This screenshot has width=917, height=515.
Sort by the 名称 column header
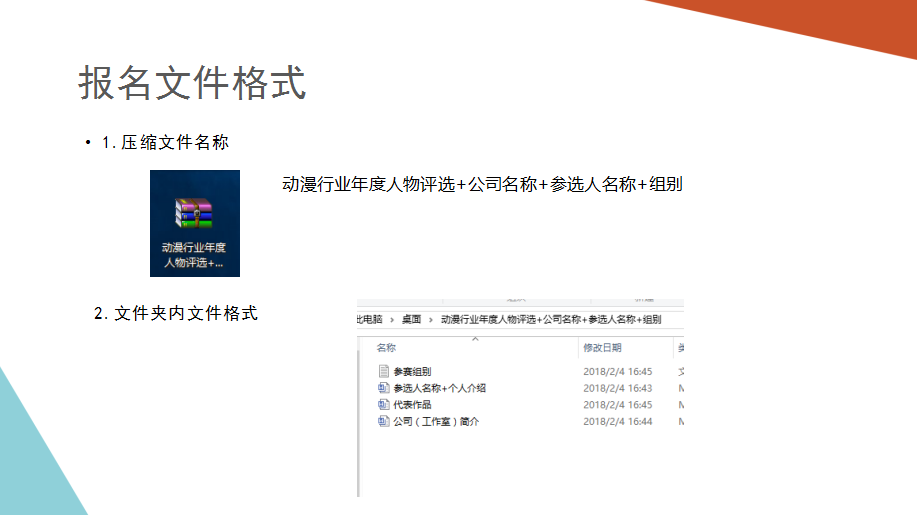[386, 348]
